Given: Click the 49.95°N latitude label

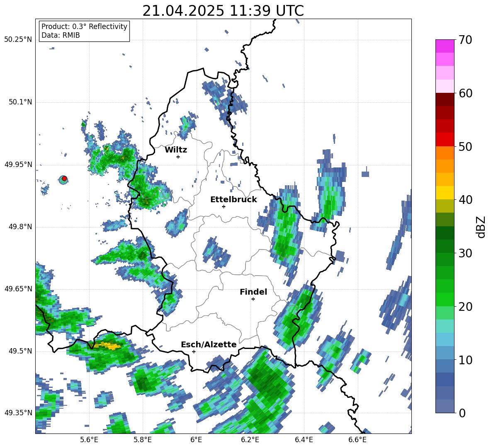Looking at the screenshot, I should (18, 165).
